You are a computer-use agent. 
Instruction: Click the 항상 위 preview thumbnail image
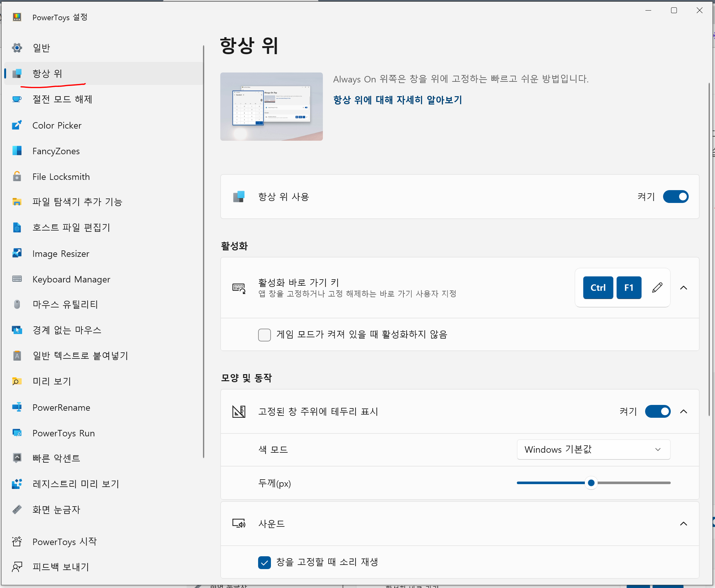[271, 106]
